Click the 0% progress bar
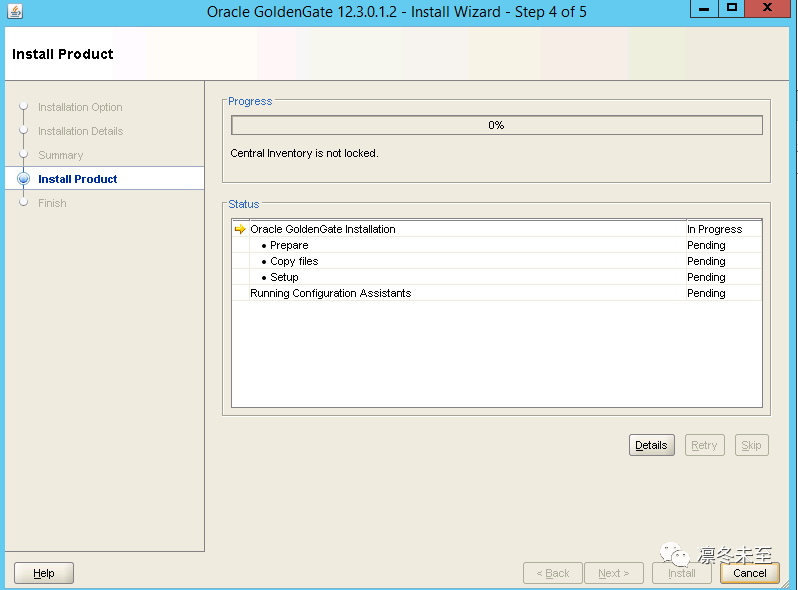Screen dimensions: 798x590 click(x=497, y=125)
